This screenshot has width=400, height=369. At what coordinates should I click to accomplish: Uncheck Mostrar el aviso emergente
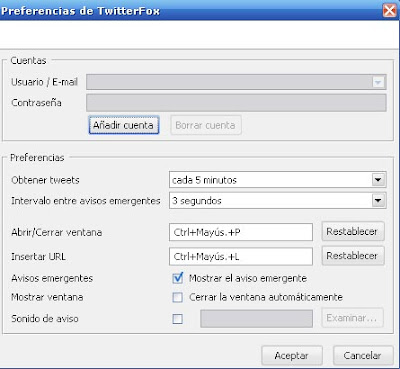click(178, 278)
